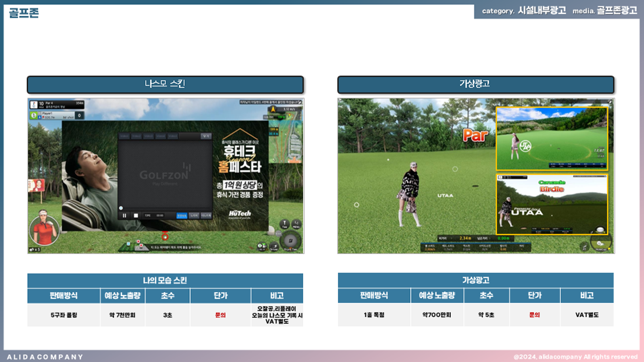This screenshot has height=362, width=644.
Task: Select the first video tab in the player
Action: click(124, 136)
